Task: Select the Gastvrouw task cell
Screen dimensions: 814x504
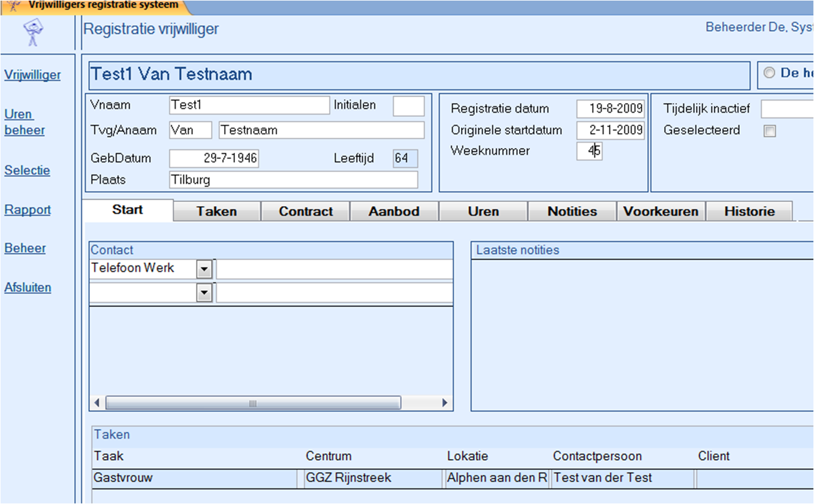Action: pyautogui.click(x=195, y=478)
